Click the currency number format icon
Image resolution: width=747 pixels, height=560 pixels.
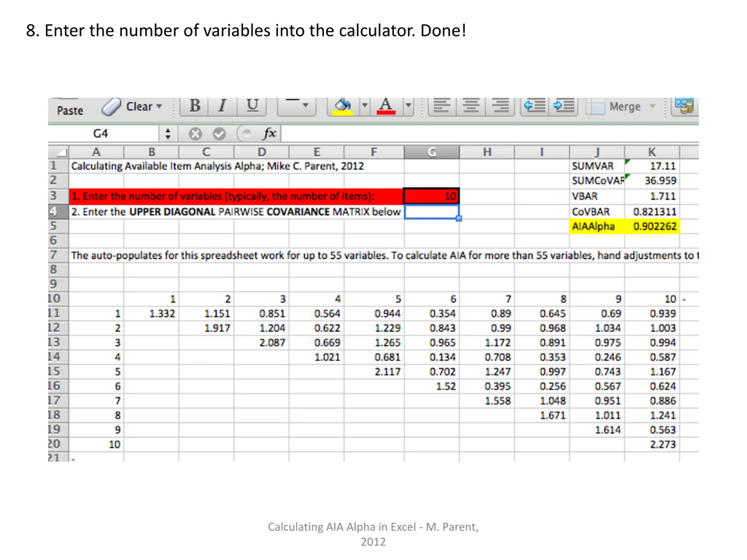click(685, 106)
